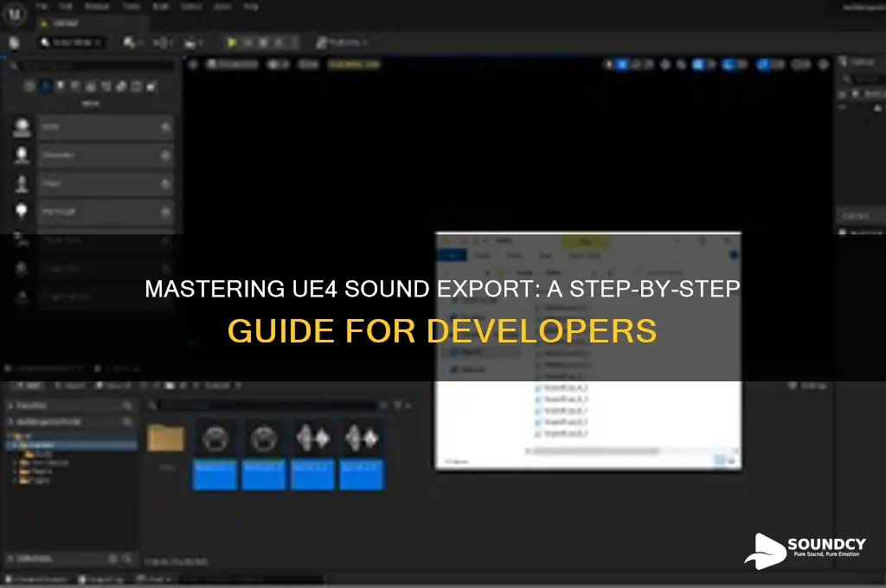Toggle world or local coordinate system icon
The height and width of the screenshot is (588, 886).
tap(665, 64)
